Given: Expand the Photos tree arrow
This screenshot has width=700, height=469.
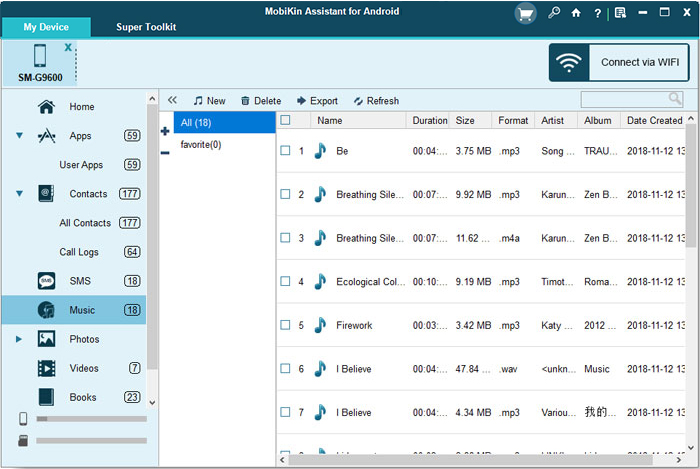Looking at the screenshot, I should click(19, 339).
